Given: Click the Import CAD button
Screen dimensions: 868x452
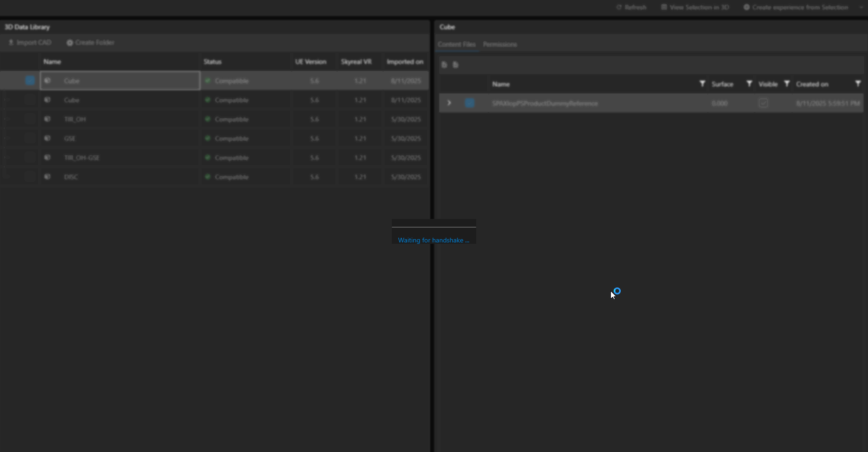Looking at the screenshot, I should point(30,42).
